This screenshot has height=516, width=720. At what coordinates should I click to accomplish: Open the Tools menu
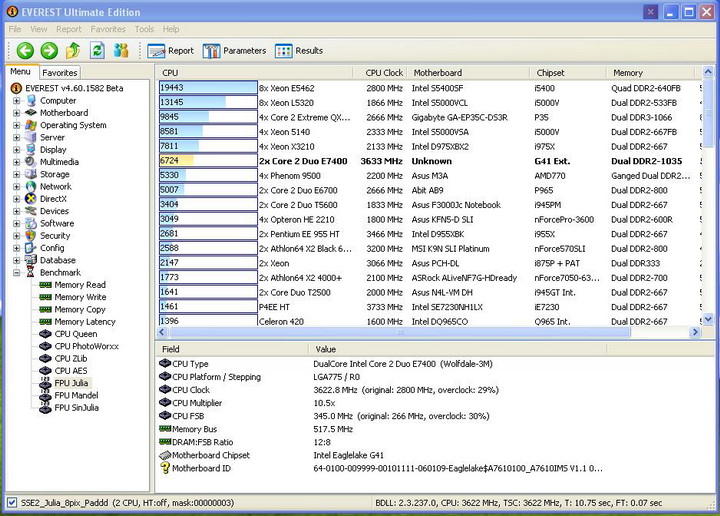pos(144,29)
